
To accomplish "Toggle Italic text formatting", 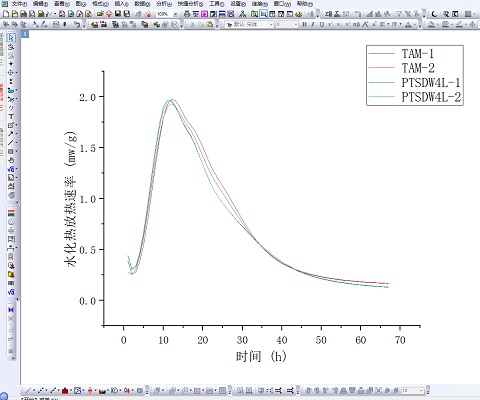I will click(x=313, y=24).
